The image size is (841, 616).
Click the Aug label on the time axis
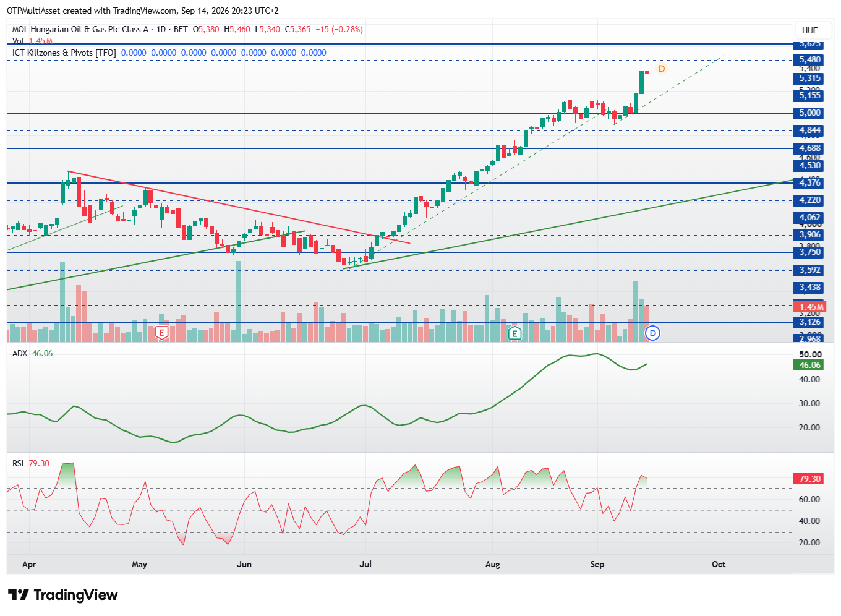pyautogui.click(x=492, y=564)
